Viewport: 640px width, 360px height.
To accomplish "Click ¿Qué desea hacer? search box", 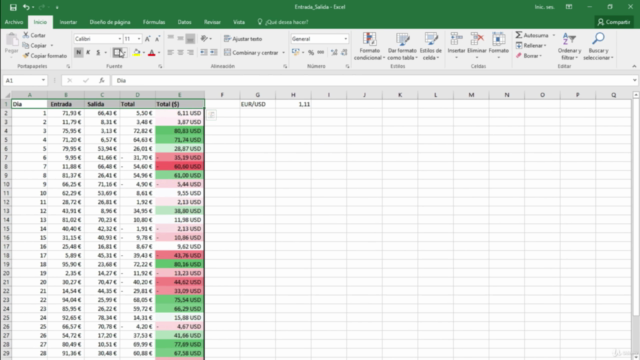I will [282, 22].
